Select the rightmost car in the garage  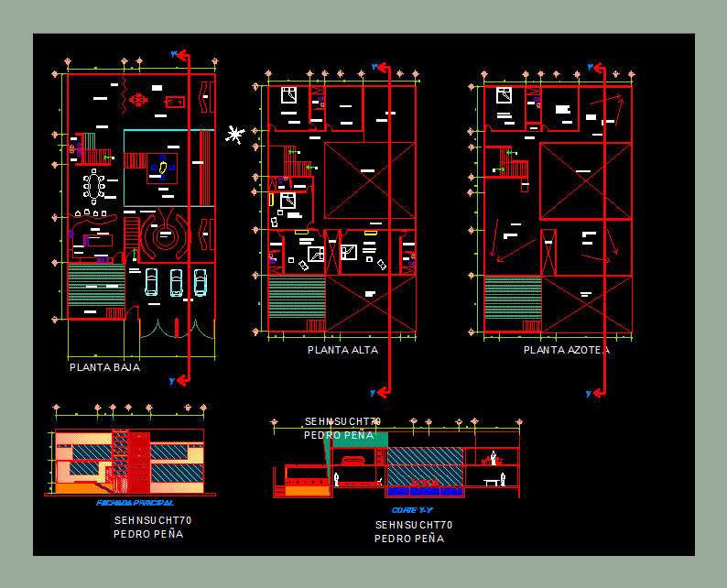point(200,282)
